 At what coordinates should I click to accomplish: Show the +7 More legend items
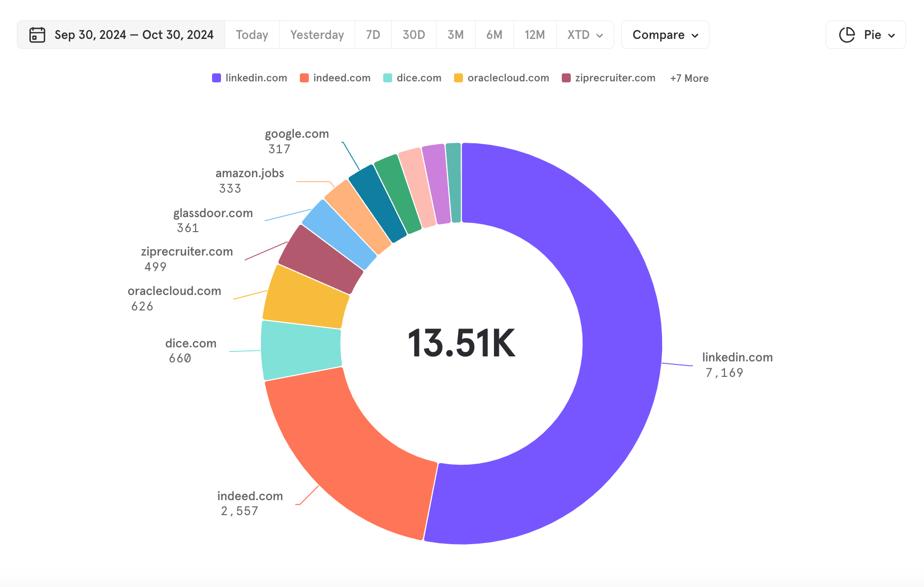tap(690, 78)
